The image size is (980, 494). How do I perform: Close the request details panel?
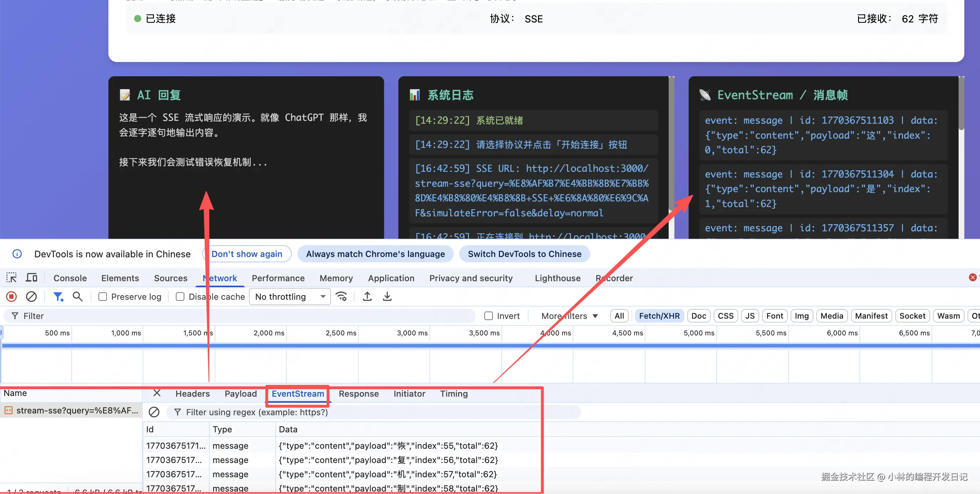157,393
